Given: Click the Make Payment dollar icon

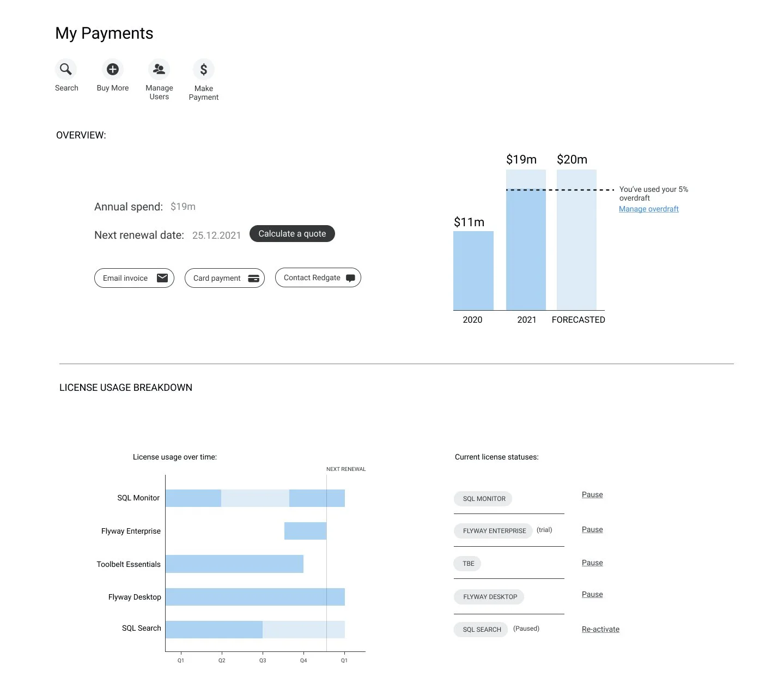Looking at the screenshot, I should [x=204, y=69].
